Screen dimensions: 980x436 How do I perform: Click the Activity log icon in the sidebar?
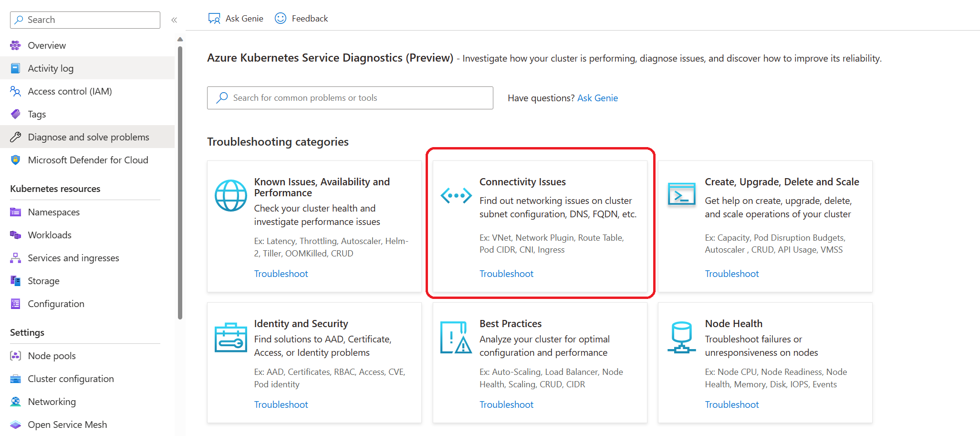15,68
